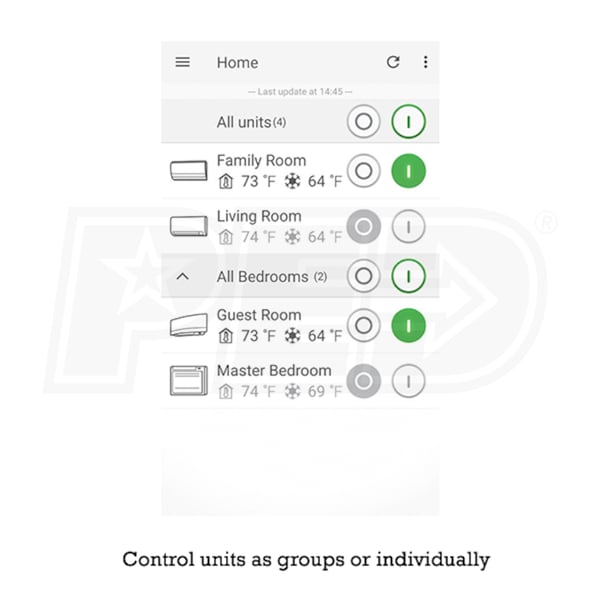Click the Family Room AC unit icon
The width and height of the screenshot is (600, 600).
tap(188, 171)
